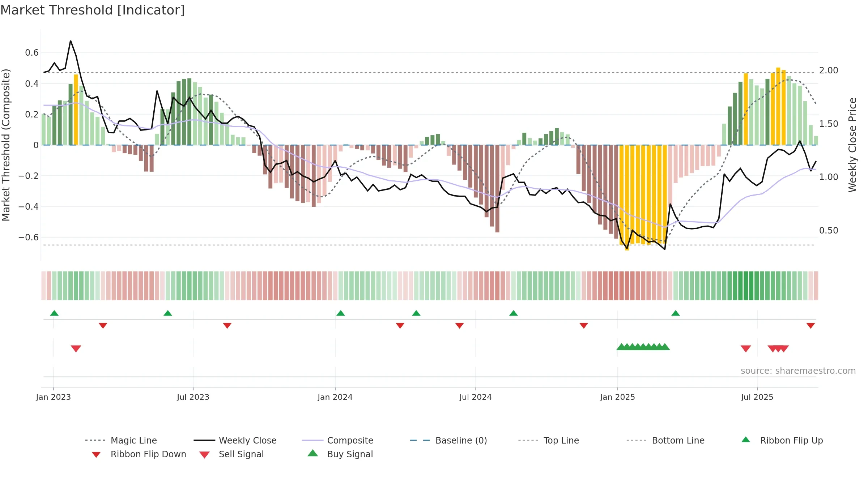Click the last Ribbon Flip Down marker at the chart's right edge
The height and width of the screenshot is (488, 868).
pyautogui.click(x=810, y=326)
